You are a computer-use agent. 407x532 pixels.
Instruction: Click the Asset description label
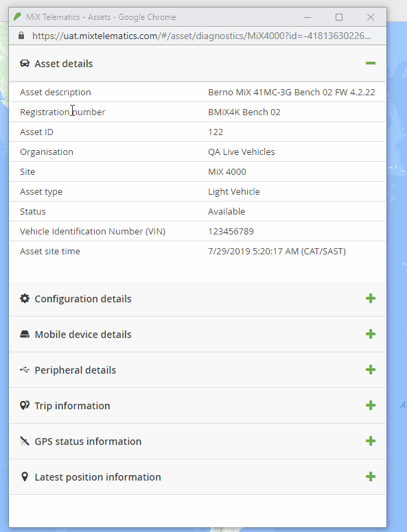[x=56, y=93]
